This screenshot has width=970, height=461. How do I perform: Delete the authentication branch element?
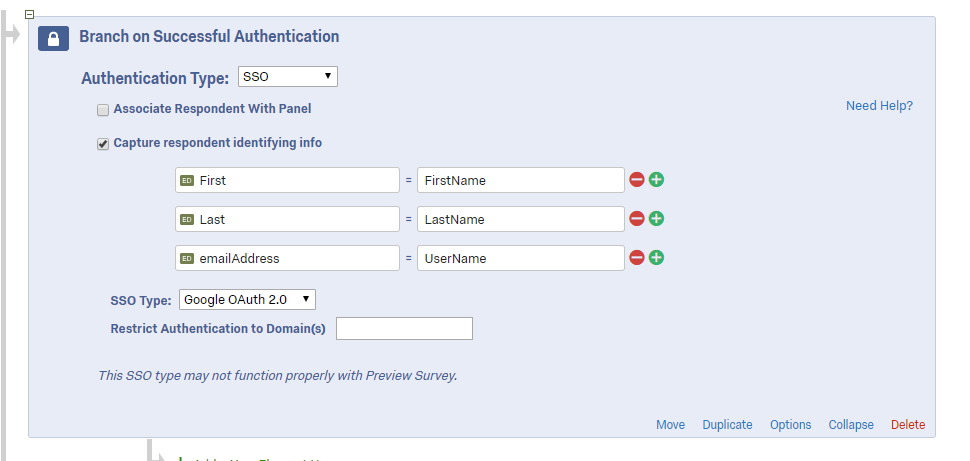908,424
